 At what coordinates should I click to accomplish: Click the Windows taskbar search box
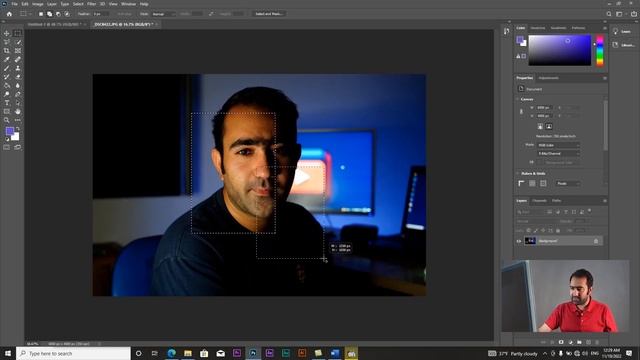[x=73, y=353]
